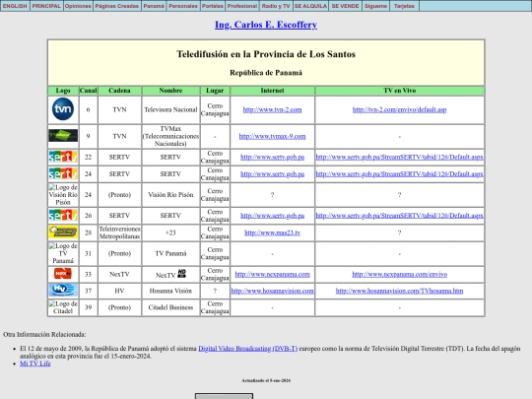The width and height of the screenshot is (532, 399).
Task: Open the Portales menu
Action: 213,6
